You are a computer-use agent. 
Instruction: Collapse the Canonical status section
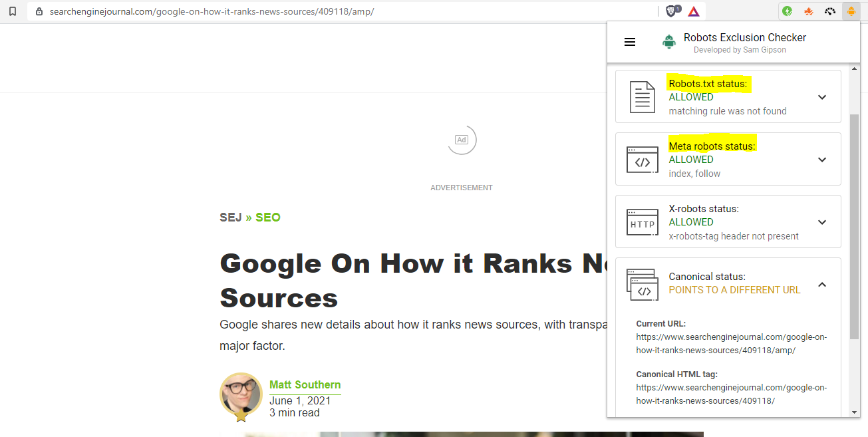coord(822,285)
